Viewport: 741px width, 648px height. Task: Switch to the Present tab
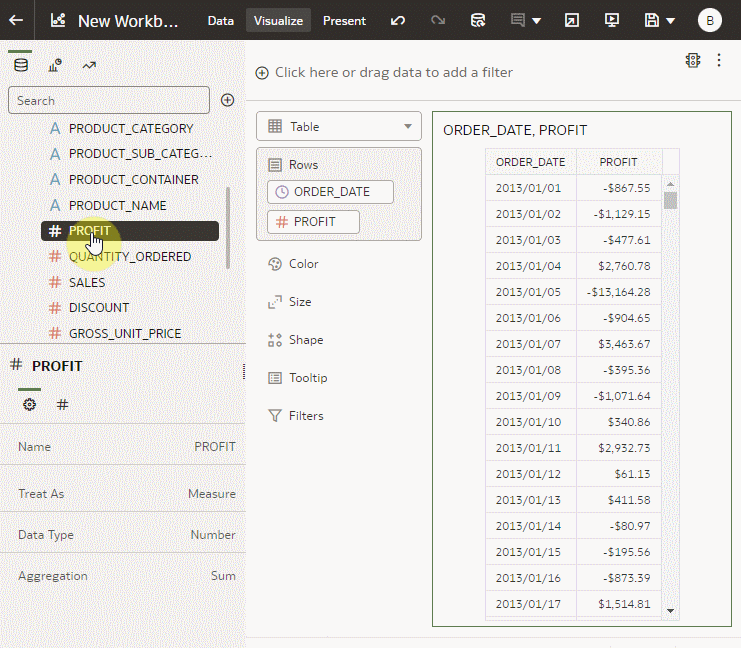click(x=344, y=20)
